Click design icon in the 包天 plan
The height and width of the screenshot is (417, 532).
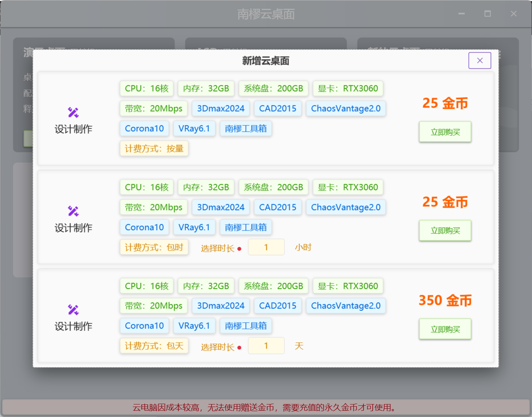[x=73, y=309]
